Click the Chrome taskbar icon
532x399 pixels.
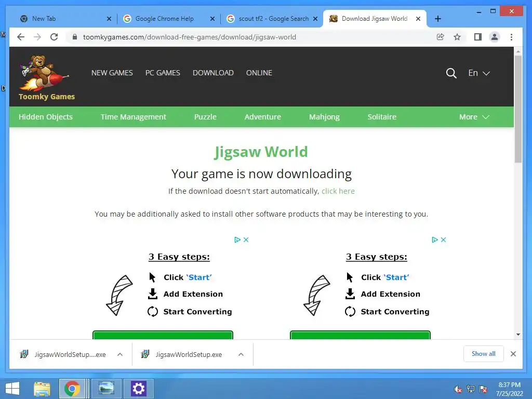(x=72, y=389)
